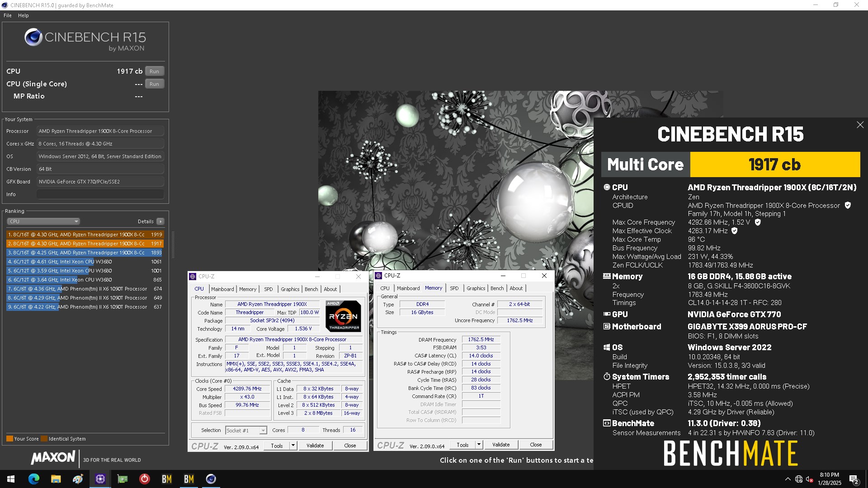Screen dimensions: 868x488
Task: Switch to the second BM BenchMate taskbar icon
Action: pyautogui.click(x=189, y=479)
